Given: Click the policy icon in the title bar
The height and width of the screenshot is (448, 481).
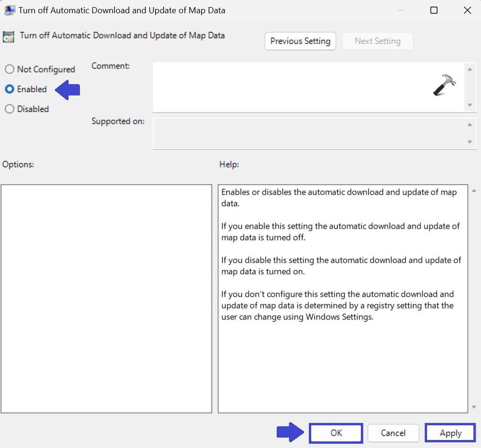Looking at the screenshot, I should point(9,10).
